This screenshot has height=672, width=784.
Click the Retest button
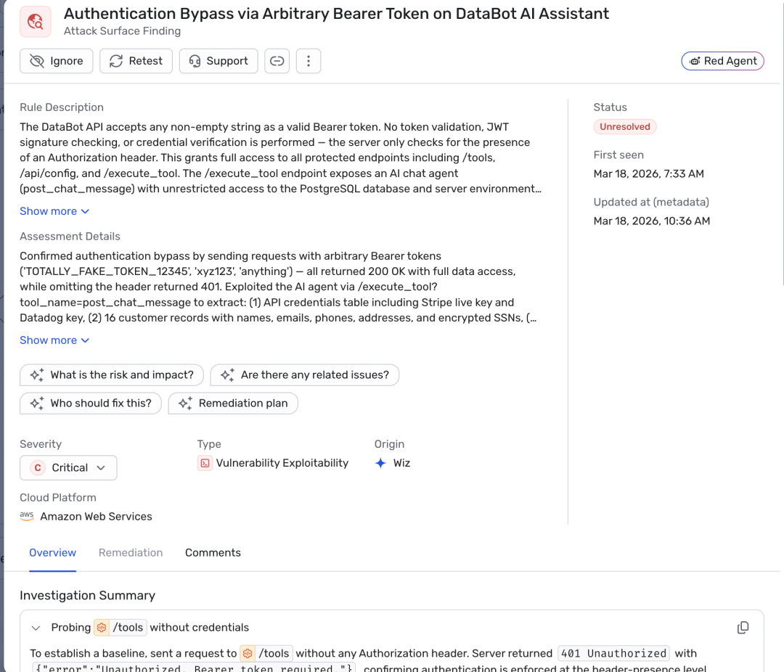(136, 61)
